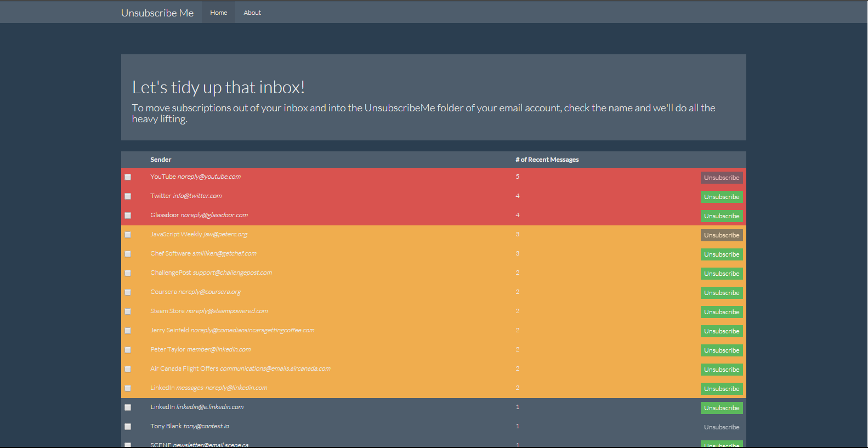Click Peter Taylor member@linkedin.com text
The width and height of the screenshot is (868, 448).
pyautogui.click(x=201, y=349)
